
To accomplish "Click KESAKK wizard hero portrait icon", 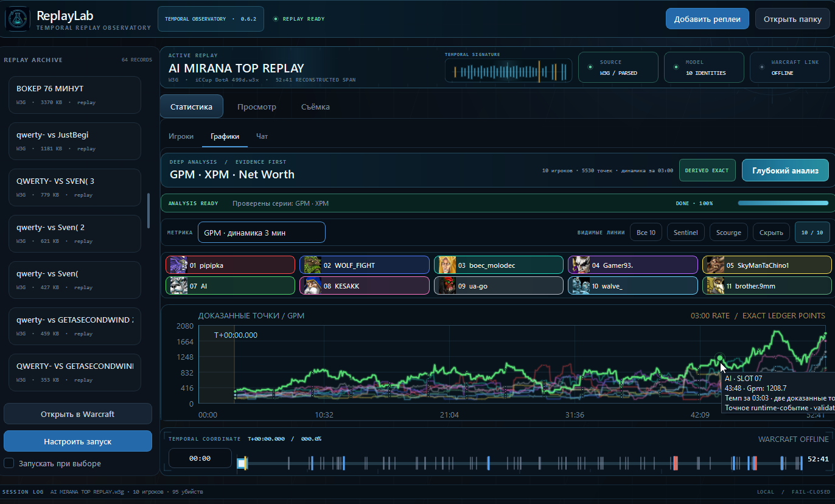I will (312, 285).
